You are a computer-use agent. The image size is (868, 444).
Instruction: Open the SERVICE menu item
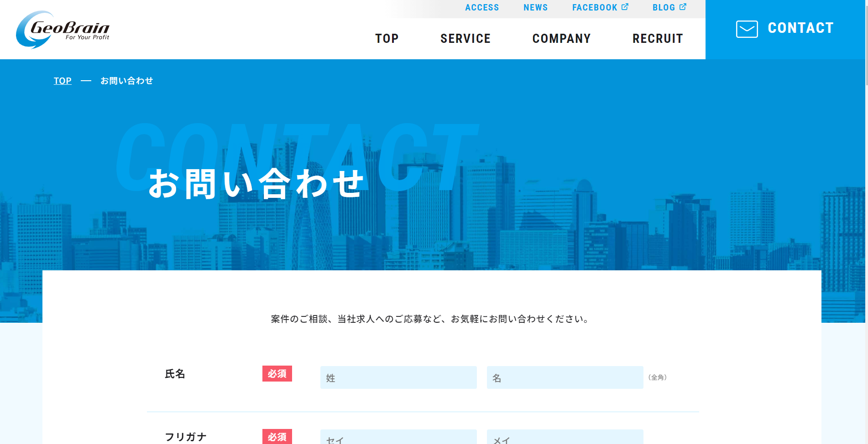465,39
